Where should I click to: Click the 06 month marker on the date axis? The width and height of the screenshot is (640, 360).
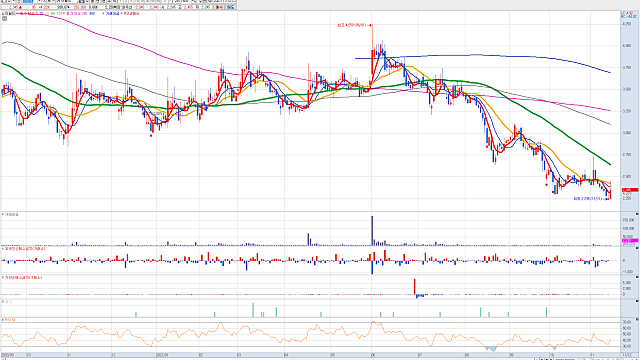373,355
